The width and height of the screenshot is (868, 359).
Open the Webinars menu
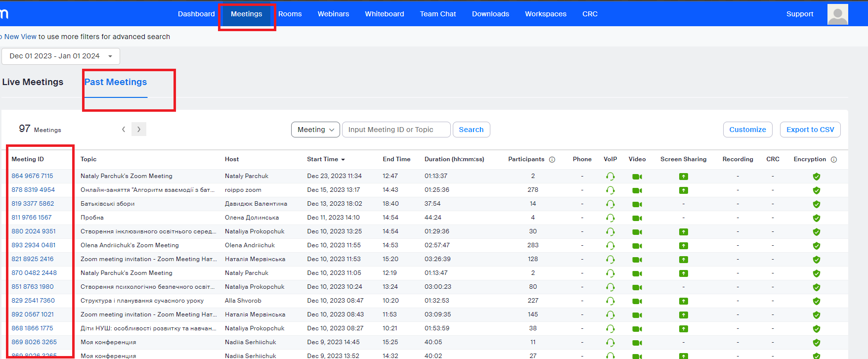click(333, 14)
